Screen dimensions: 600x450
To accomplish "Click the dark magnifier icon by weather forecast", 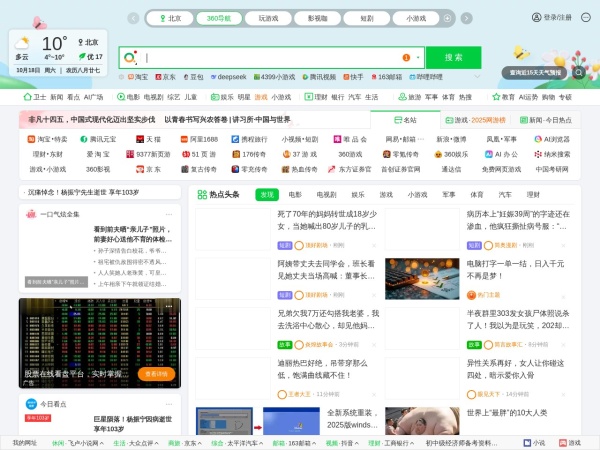I will (579, 72).
